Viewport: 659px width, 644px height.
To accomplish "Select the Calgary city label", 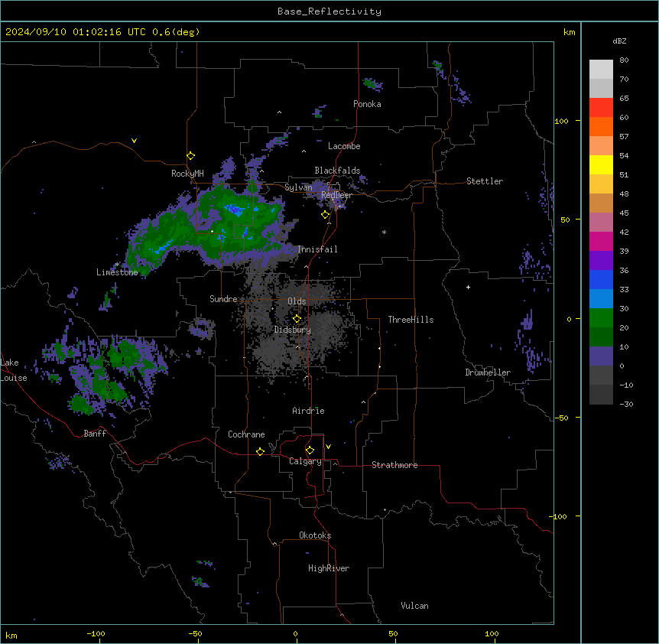I will 305,461.
